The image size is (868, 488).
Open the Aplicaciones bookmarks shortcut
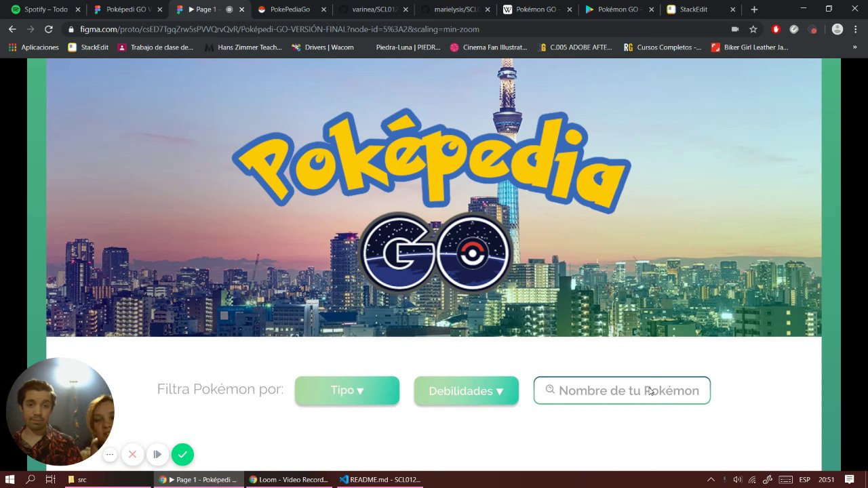point(33,47)
